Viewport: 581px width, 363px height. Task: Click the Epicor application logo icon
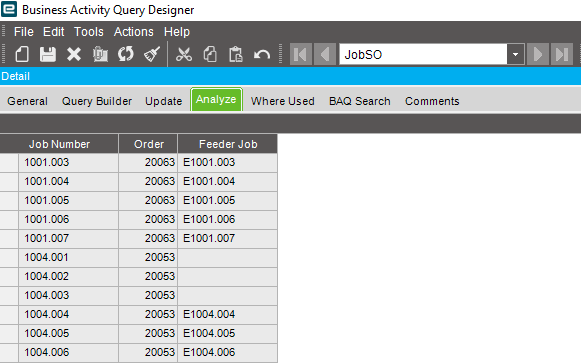[9, 9]
